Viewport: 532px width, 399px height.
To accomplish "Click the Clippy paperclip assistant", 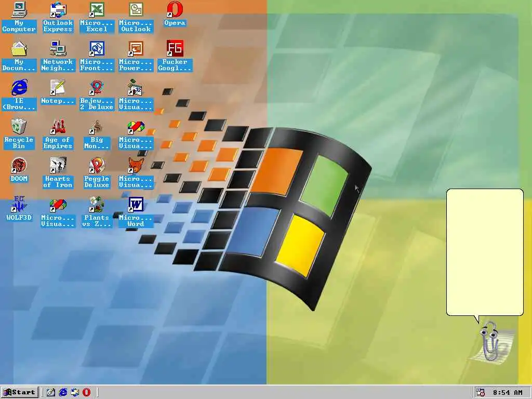I will [x=490, y=342].
